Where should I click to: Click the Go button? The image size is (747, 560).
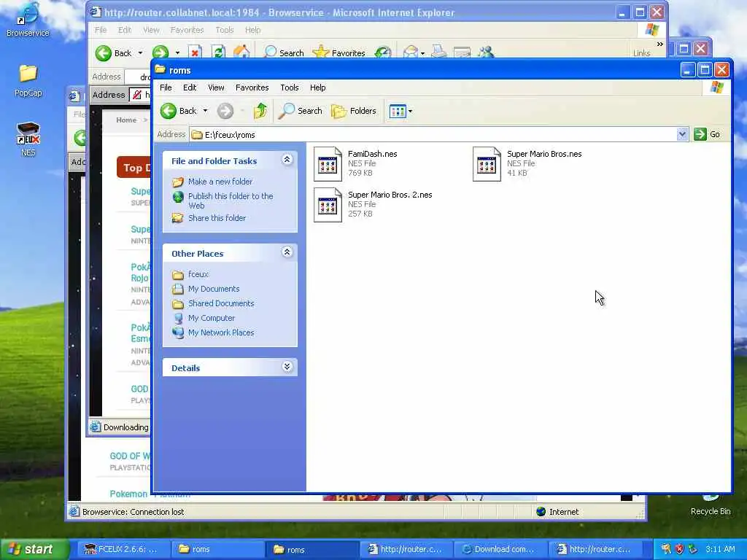click(707, 134)
